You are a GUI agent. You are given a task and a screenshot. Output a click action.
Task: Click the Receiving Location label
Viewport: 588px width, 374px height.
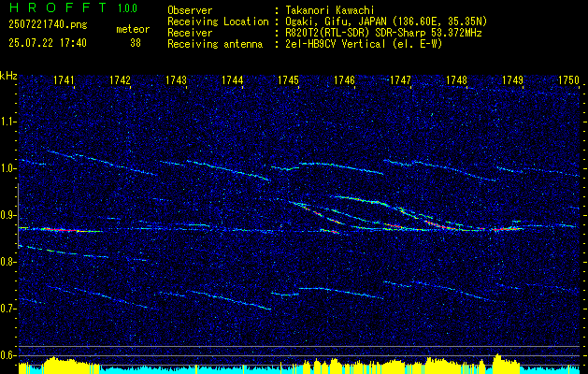(218, 22)
